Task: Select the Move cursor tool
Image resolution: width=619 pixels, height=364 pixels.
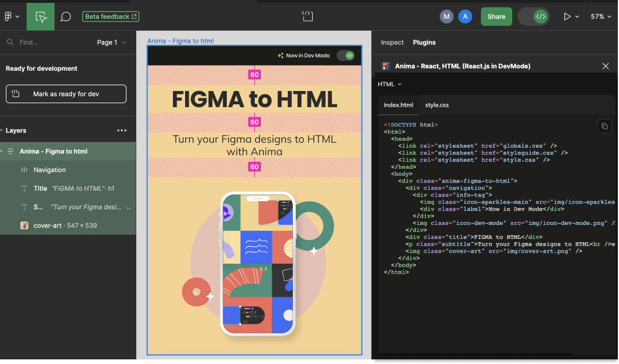Action: [x=41, y=17]
